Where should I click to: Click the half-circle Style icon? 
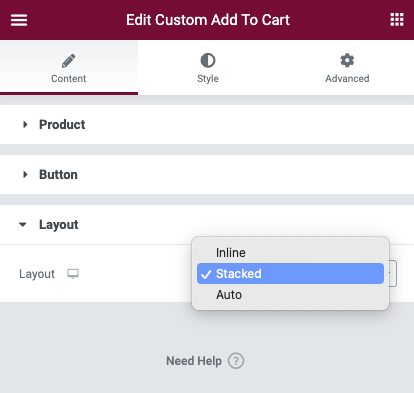(x=208, y=61)
